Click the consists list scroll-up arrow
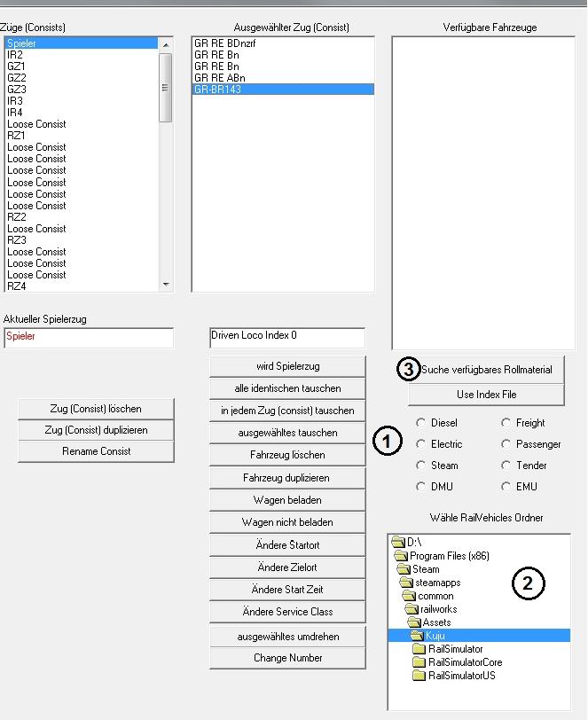This screenshot has width=588, height=720. point(166,45)
